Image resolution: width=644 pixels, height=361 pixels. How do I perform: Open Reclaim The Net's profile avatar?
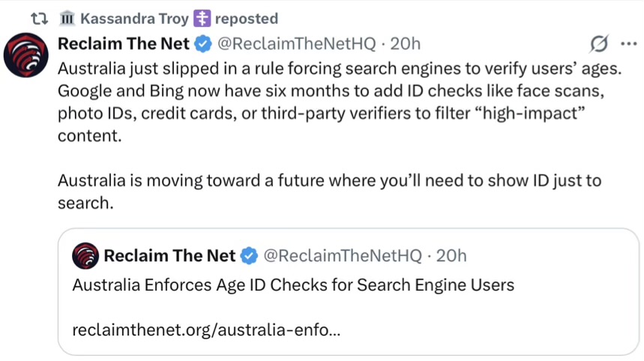[27, 55]
